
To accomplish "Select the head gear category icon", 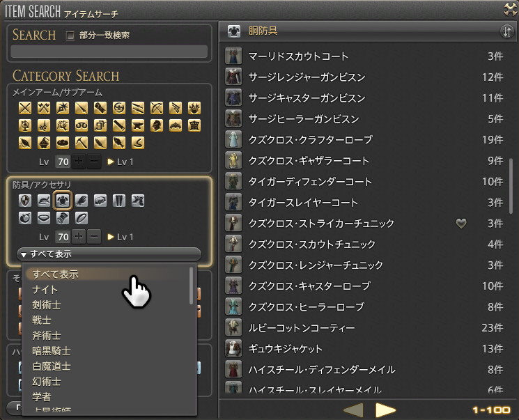I will 44,201.
